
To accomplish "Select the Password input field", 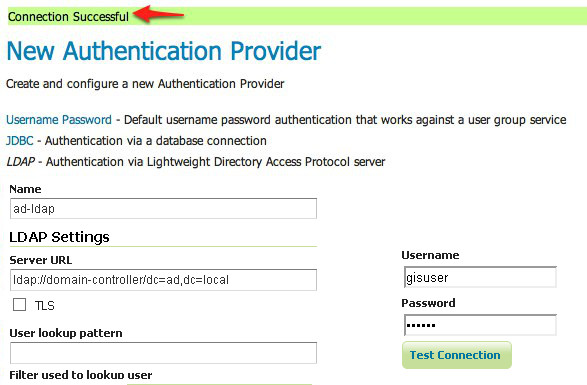I will 480,325.
